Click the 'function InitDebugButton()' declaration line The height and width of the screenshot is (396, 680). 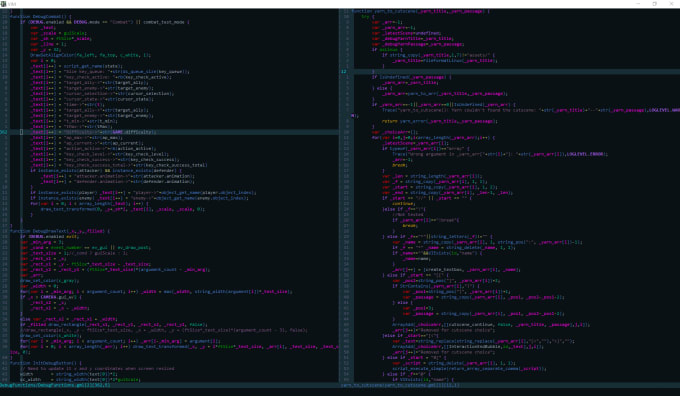46,363
